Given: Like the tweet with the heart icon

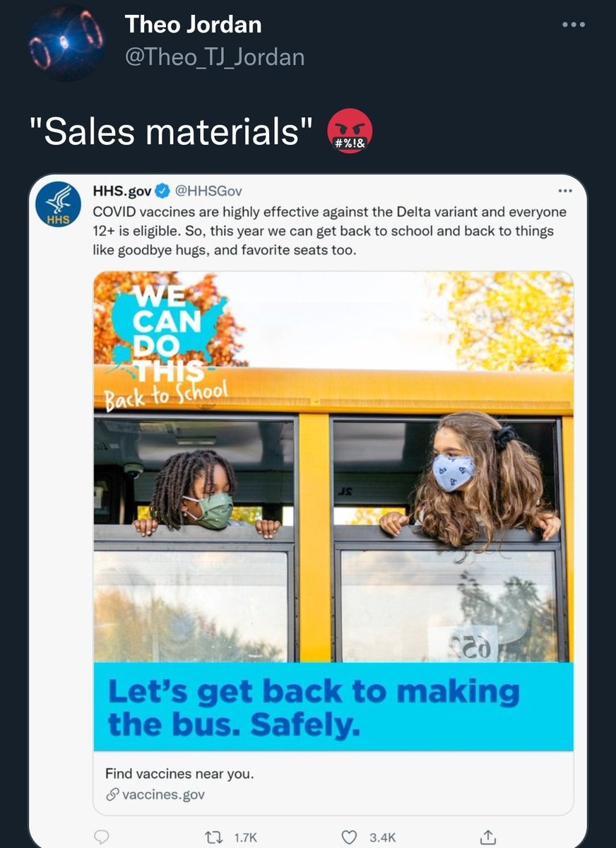Looking at the screenshot, I should pyautogui.click(x=349, y=837).
